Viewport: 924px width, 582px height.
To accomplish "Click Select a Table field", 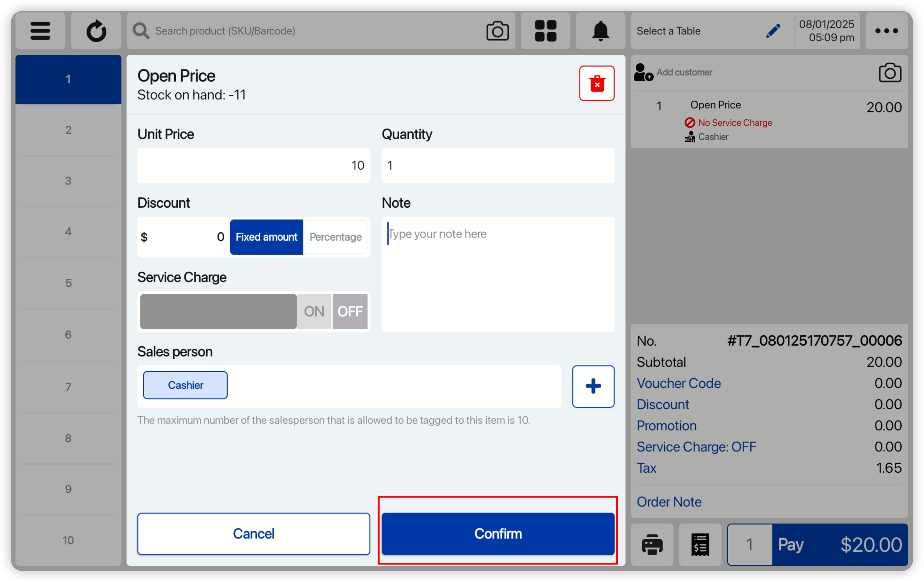I will pyautogui.click(x=669, y=31).
